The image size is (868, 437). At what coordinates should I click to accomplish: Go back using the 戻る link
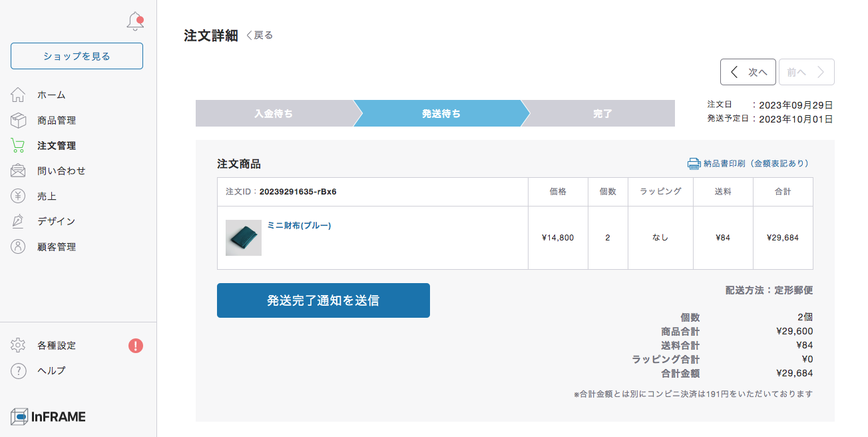click(260, 35)
